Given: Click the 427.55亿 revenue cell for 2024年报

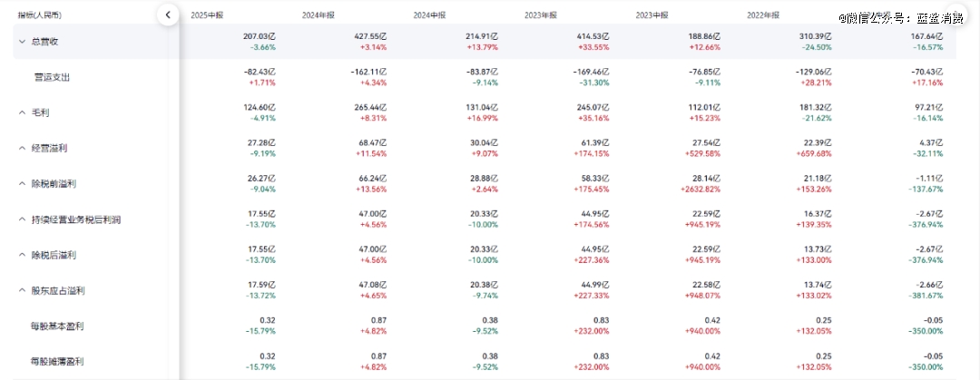Looking at the screenshot, I should (x=368, y=33).
